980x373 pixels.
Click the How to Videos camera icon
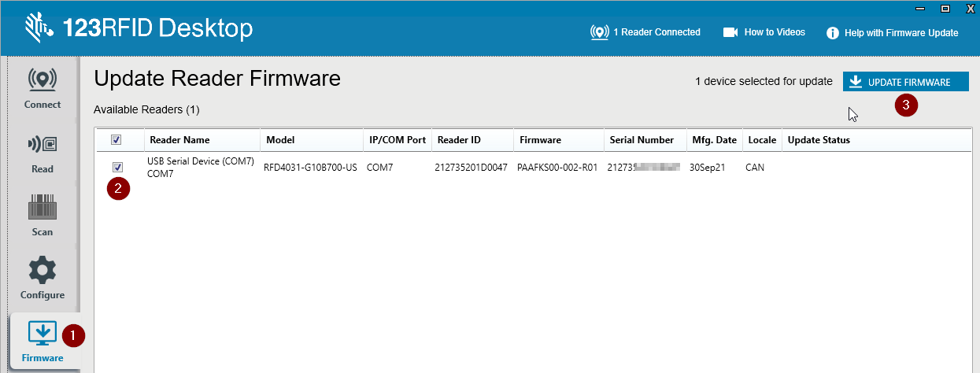coord(730,32)
